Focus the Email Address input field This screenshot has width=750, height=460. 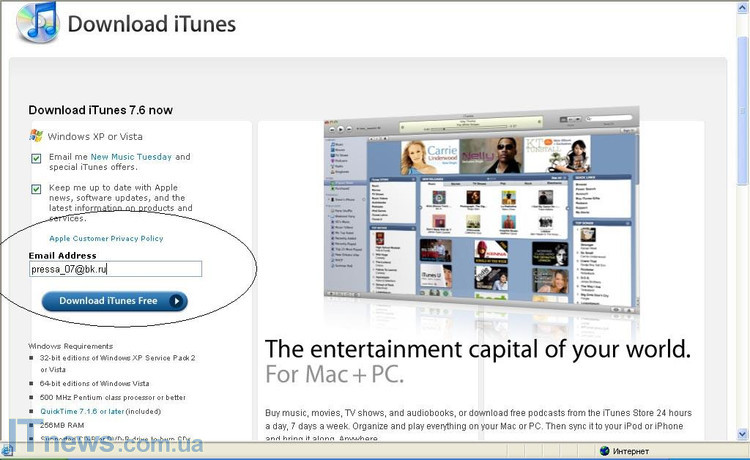pyautogui.click(x=115, y=269)
